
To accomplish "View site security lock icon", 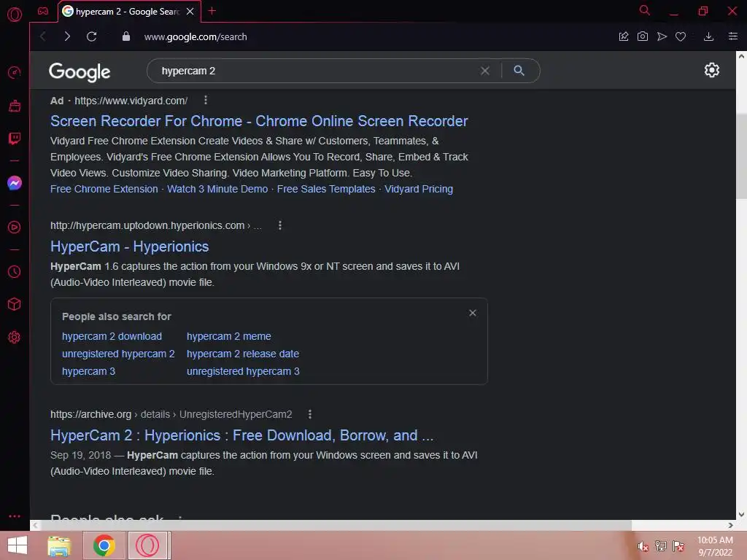I will point(125,36).
